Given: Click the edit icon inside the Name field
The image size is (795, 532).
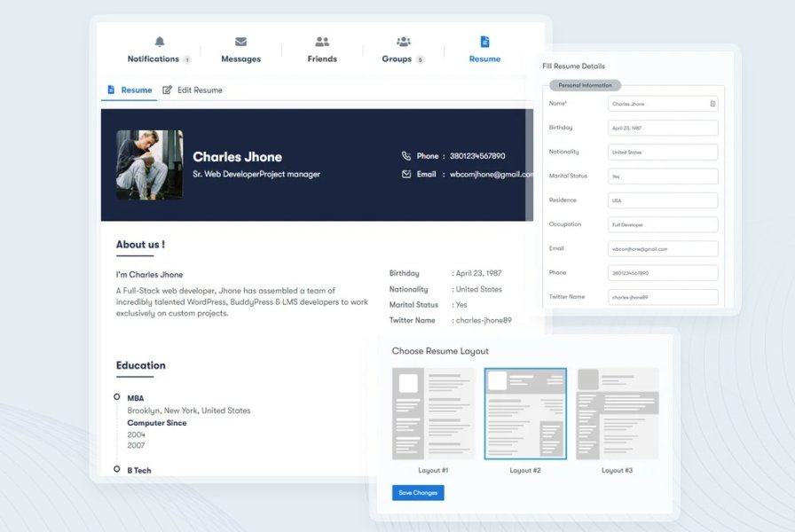Looking at the screenshot, I should 712,104.
